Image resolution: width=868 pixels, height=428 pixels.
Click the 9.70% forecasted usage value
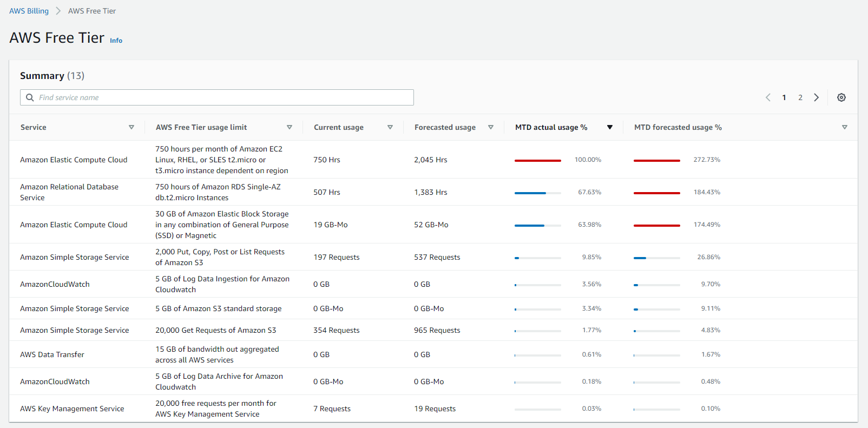(711, 284)
